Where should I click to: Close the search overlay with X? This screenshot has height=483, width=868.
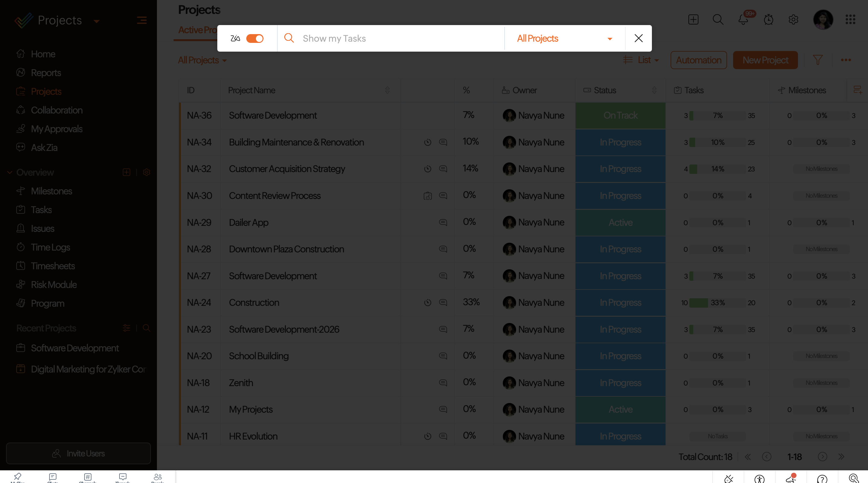638,38
